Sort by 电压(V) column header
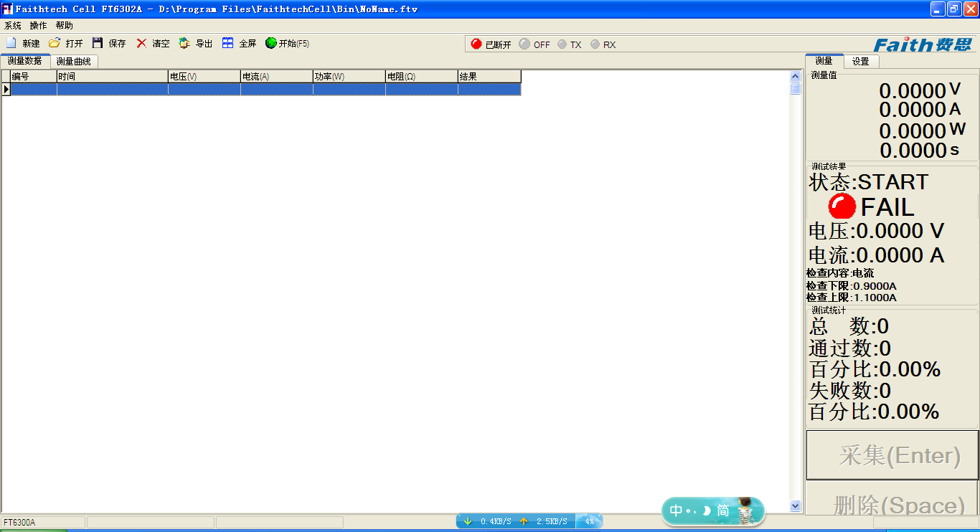This screenshot has height=532, width=980. [204, 76]
